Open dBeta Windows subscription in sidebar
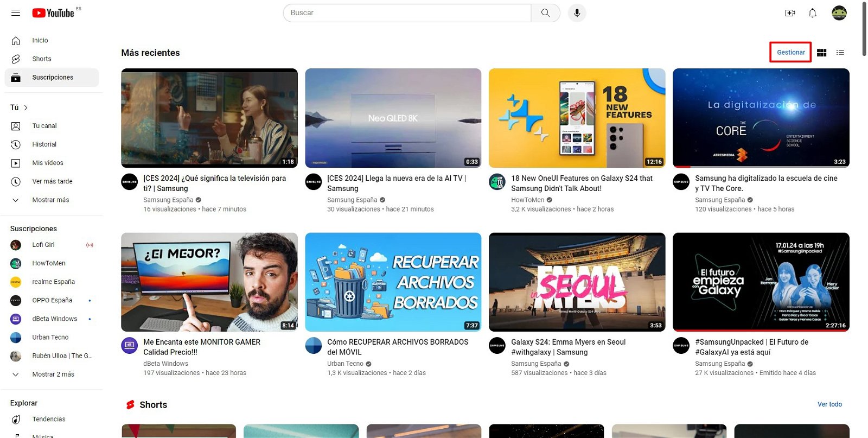The height and width of the screenshot is (438, 868). [x=52, y=319]
